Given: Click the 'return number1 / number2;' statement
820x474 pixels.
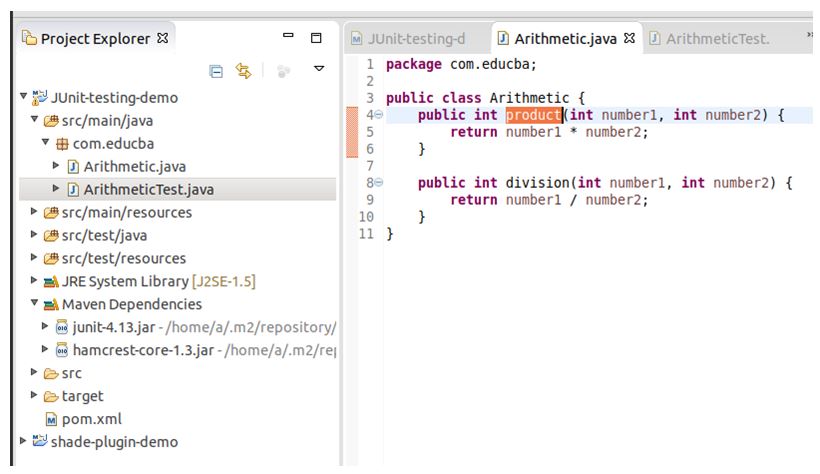Looking at the screenshot, I should 549,200.
